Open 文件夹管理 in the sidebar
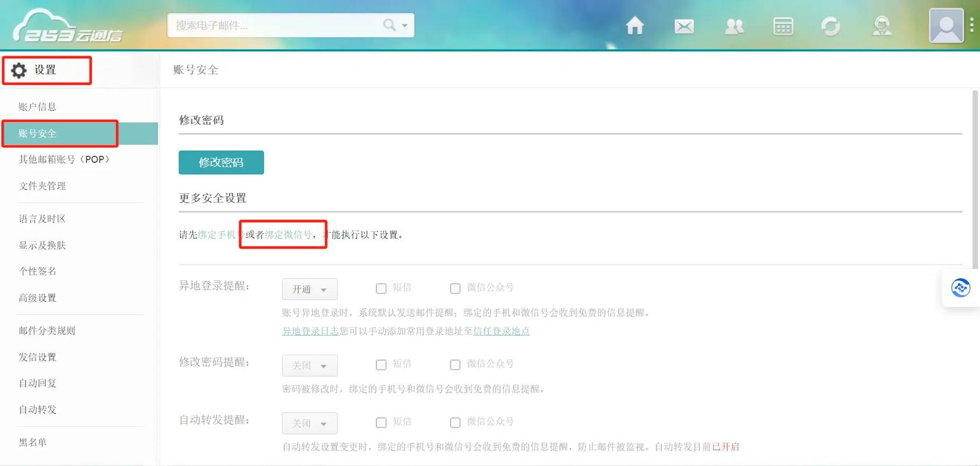Image resolution: width=980 pixels, height=466 pixels. click(42, 186)
